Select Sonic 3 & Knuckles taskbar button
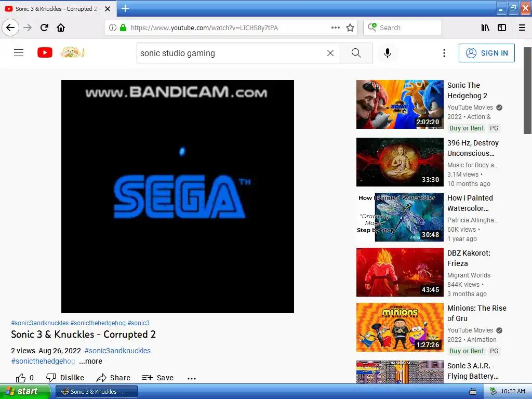 click(x=96, y=392)
